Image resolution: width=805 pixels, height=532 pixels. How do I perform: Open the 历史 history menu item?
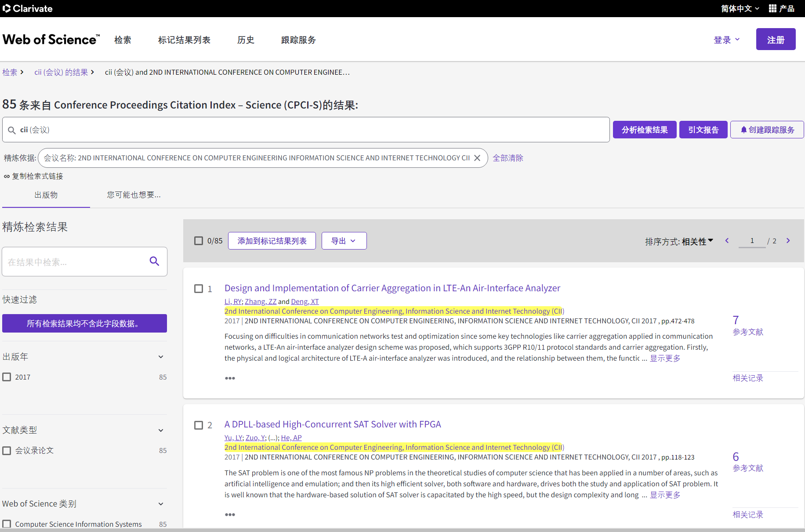[246, 40]
